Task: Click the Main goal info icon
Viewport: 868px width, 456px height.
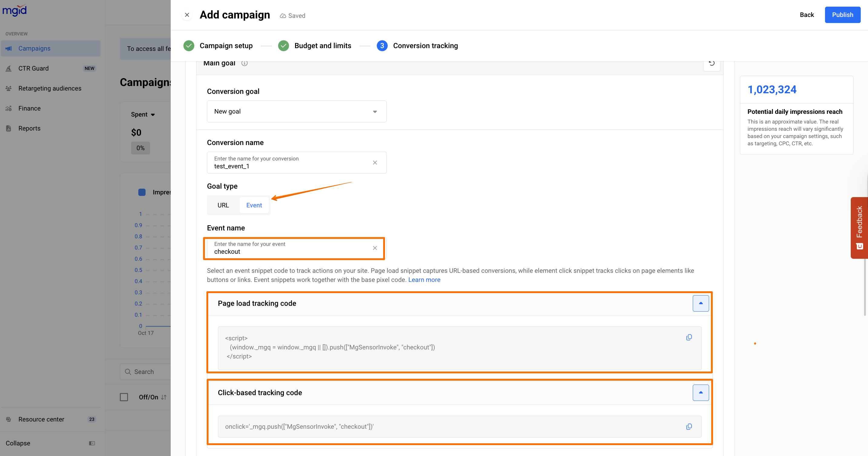Action: point(244,63)
